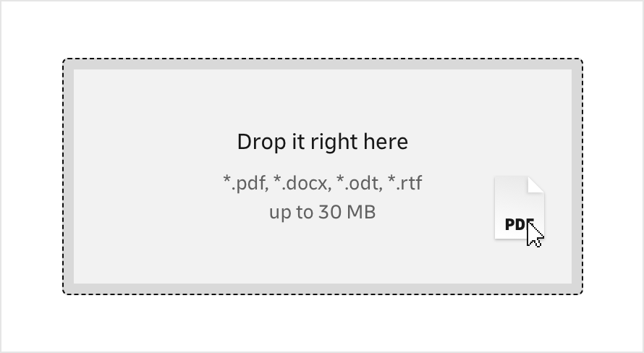Click the dark gray bottom border of the drop zone
644x353 pixels.
click(x=322, y=289)
